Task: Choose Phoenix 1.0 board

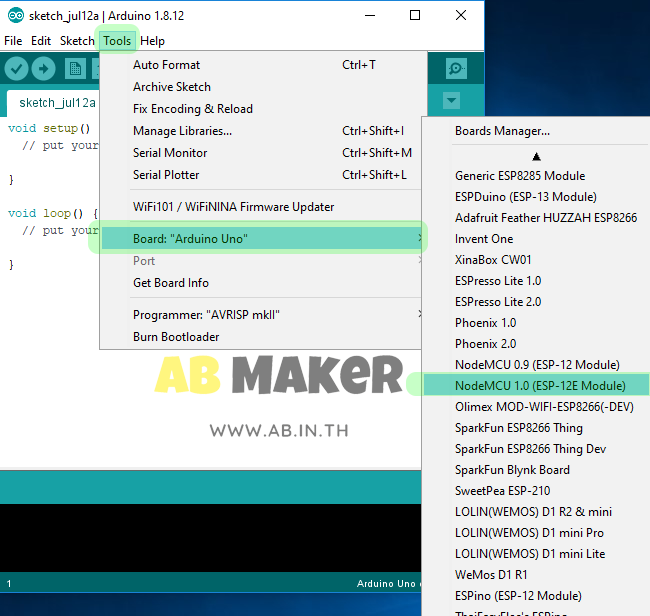Action: tap(536, 323)
